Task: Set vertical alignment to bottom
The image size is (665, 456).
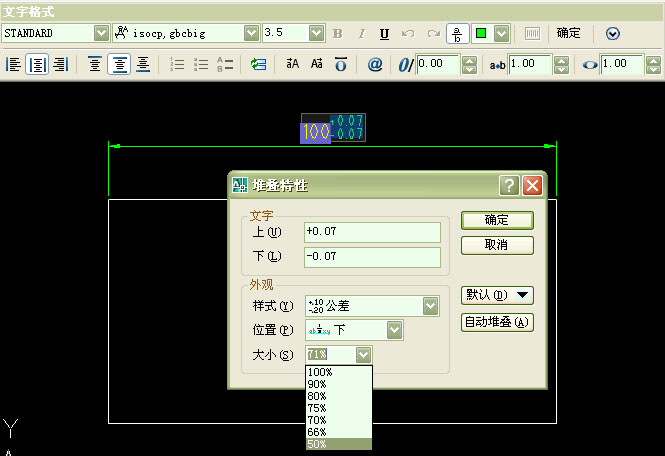Action: coord(143,64)
